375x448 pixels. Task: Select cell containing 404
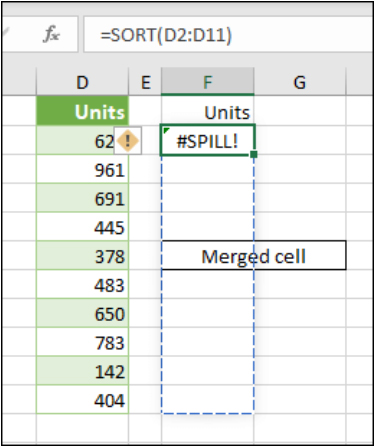point(82,400)
